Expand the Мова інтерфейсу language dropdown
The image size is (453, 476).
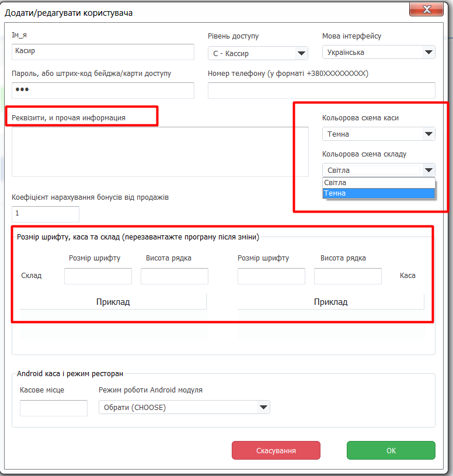pos(379,52)
